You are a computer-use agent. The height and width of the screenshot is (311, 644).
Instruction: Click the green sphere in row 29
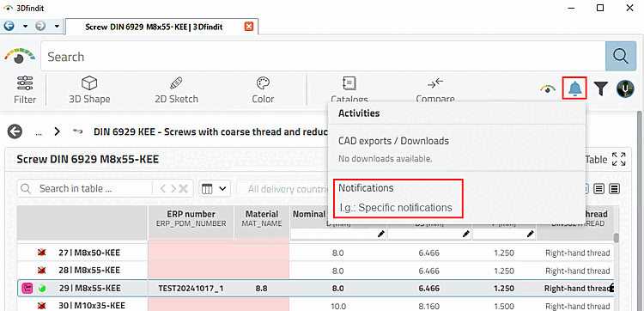(x=41, y=289)
